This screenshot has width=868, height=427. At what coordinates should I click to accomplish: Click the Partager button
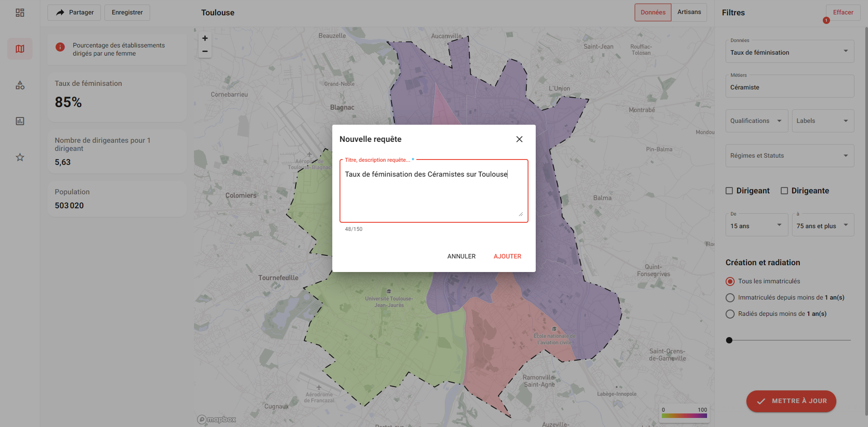point(74,13)
